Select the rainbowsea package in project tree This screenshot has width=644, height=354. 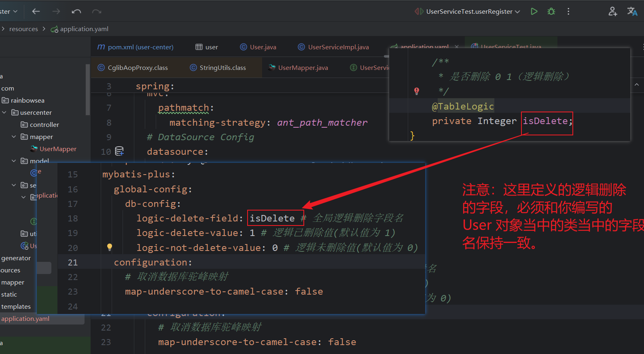click(23, 100)
